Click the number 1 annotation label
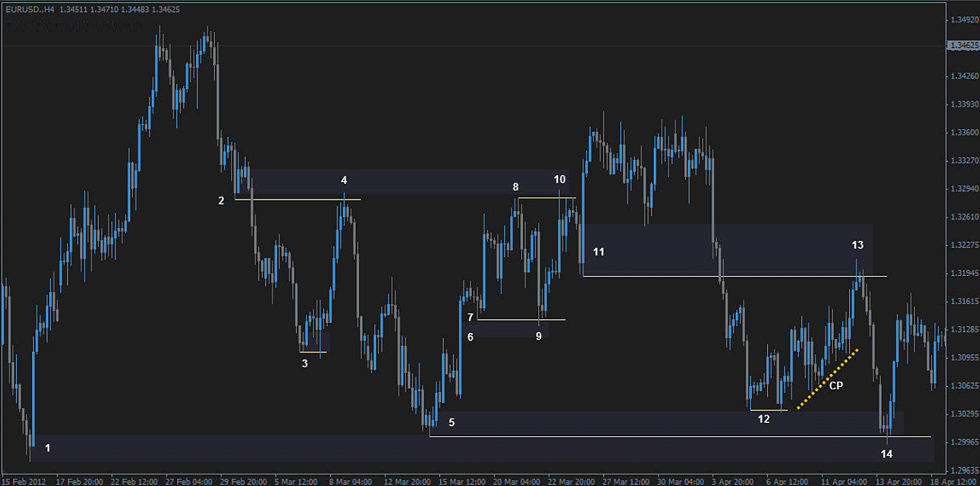This screenshot has height=486, width=980. point(48,447)
